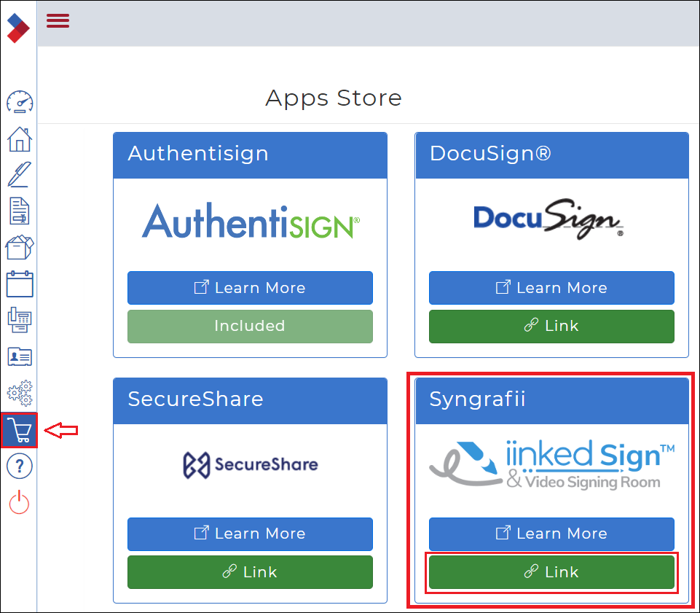Click the Authentisign logo image
700x613 pixels.
point(250,222)
